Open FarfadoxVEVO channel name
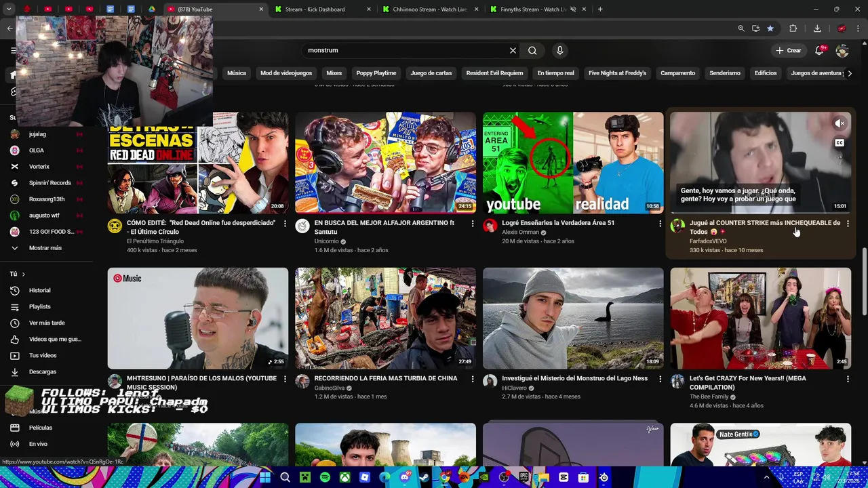 [708, 241]
